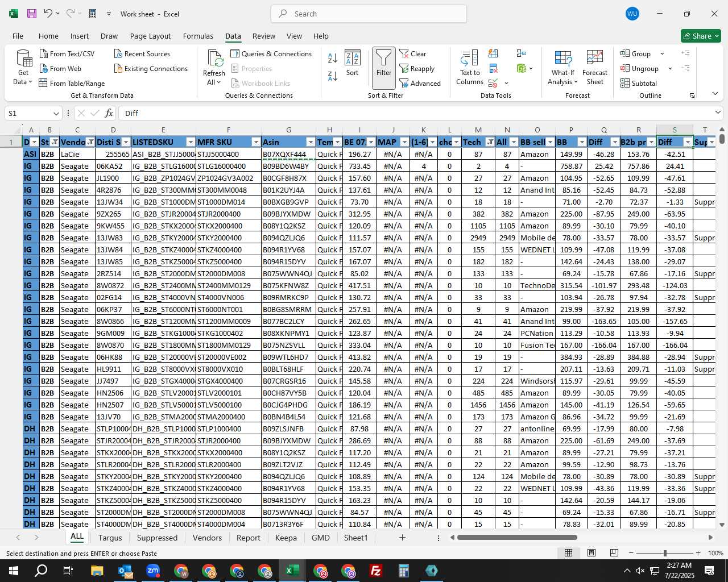The height and width of the screenshot is (582, 728).
Task: Click the Search box in title bar
Action: (x=369, y=14)
